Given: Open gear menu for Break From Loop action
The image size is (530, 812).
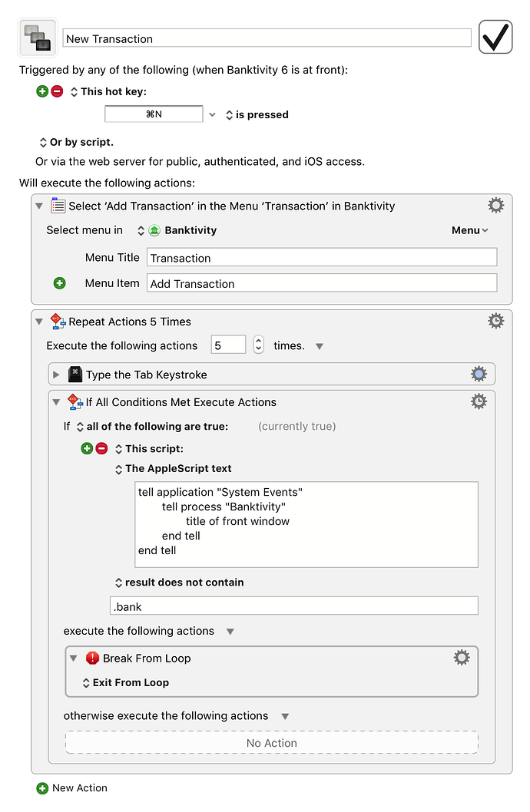Looking at the screenshot, I should point(462,658).
